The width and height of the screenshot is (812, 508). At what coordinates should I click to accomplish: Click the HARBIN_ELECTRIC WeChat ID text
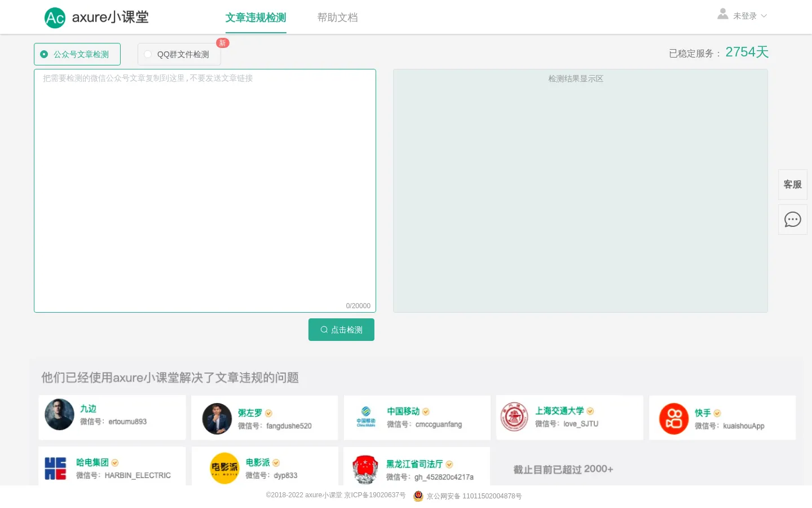(x=138, y=476)
